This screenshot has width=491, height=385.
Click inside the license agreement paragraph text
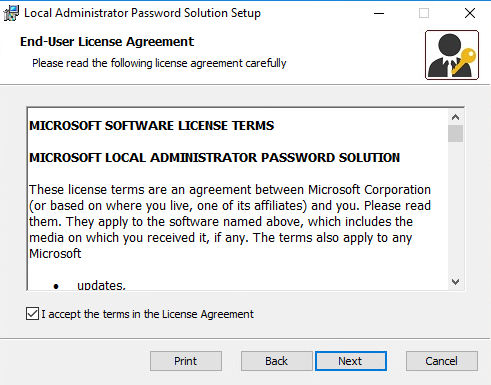(230, 222)
